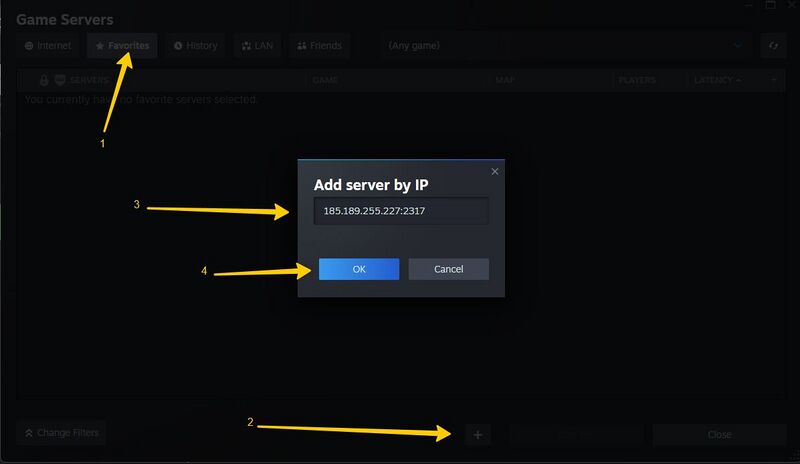This screenshot has width=800, height=464.
Task: Show the Friends servers tab
Action: tap(319, 46)
